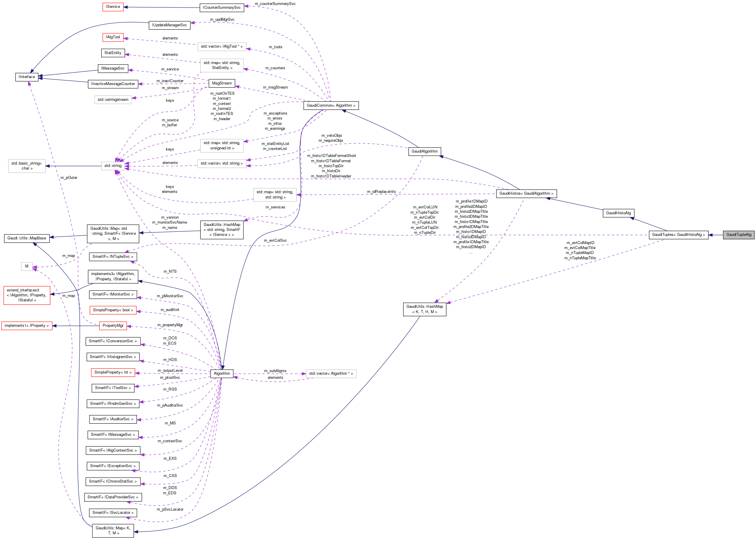The width and height of the screenshot is (756, 539).
Task: Open the SimpleProperty< int > node
Action: point(113,372)
